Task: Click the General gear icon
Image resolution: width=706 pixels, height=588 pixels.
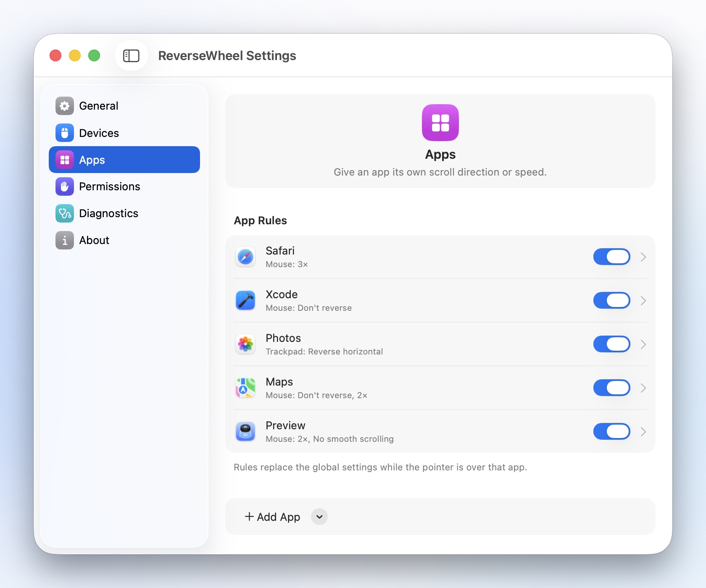Action: click(65, 106)
